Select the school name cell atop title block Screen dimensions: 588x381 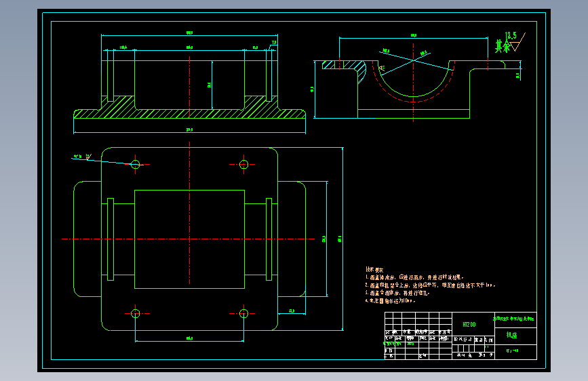tap(514, 319)
